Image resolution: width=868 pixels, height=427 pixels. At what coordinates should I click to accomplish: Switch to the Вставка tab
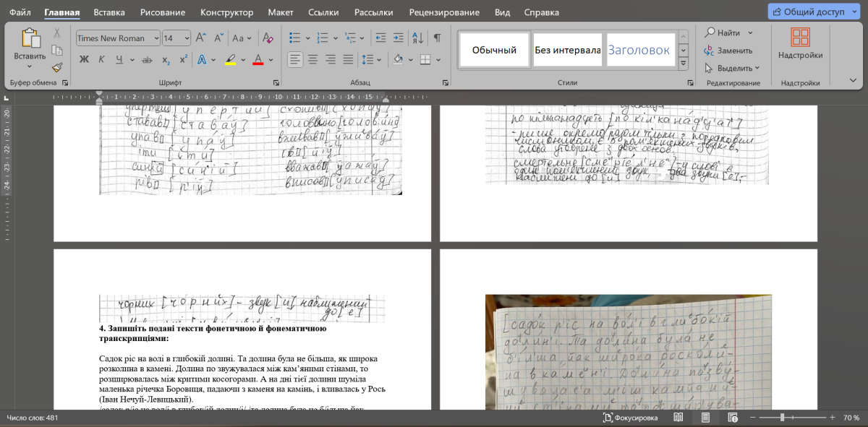pos(109,12)
